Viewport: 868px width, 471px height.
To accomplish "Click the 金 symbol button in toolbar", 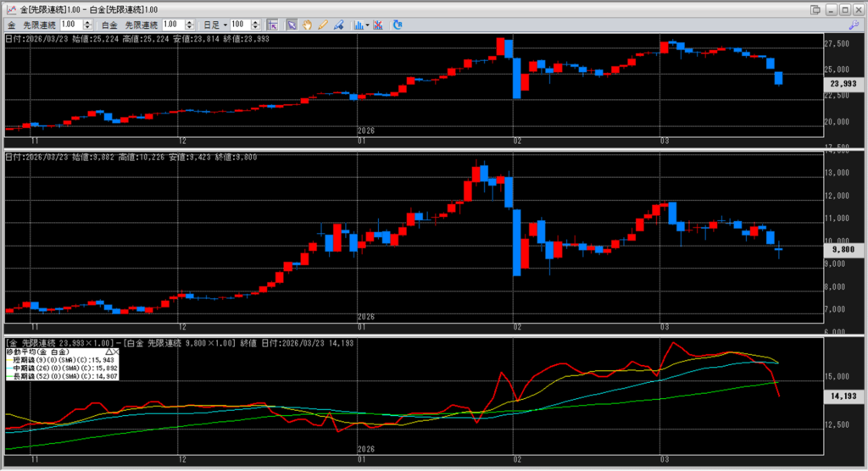I will (12, 25).
